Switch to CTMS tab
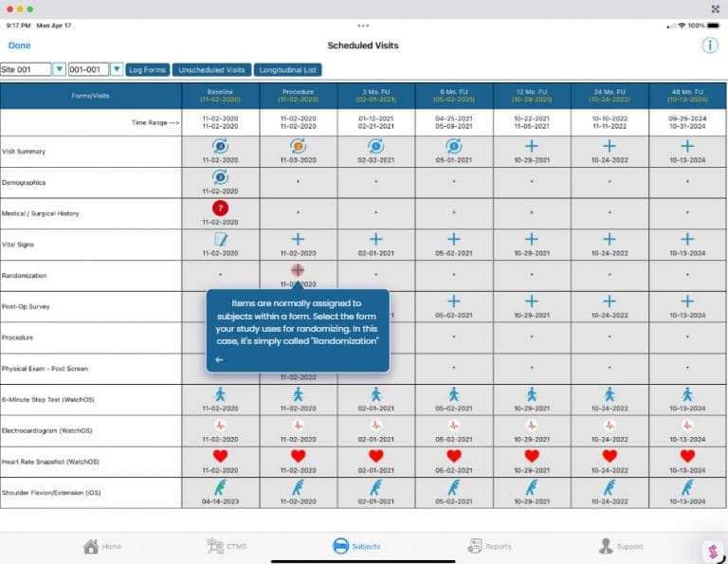Viewport: 728px width, 564px height. point(227,546)
